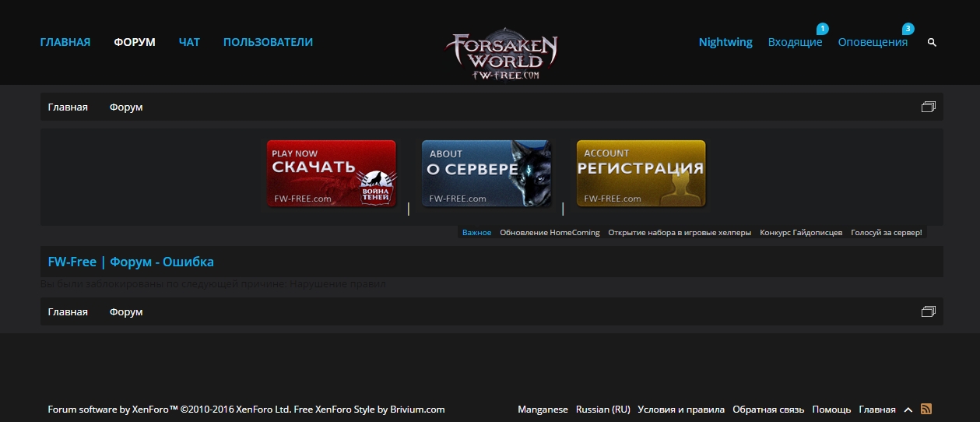This screenshot has width=980, height=422.
Task: Open Обратная связь footer link
Action: tap(768, 409)
